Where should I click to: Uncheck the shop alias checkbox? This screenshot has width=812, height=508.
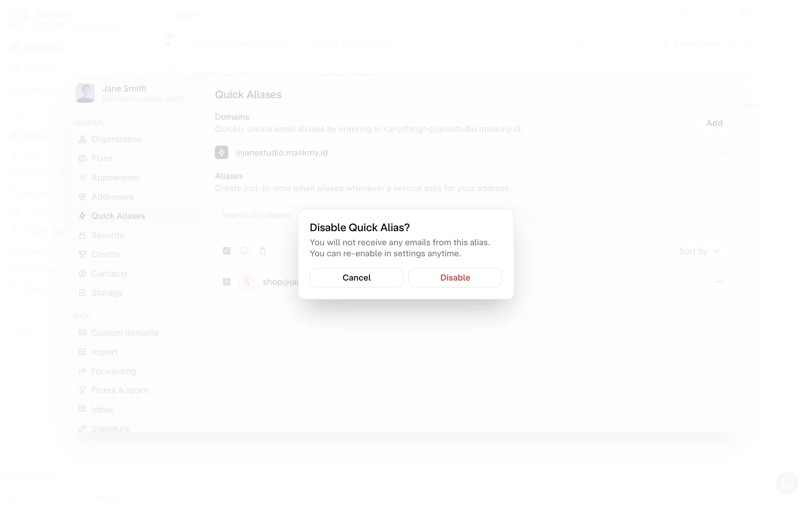227,282
